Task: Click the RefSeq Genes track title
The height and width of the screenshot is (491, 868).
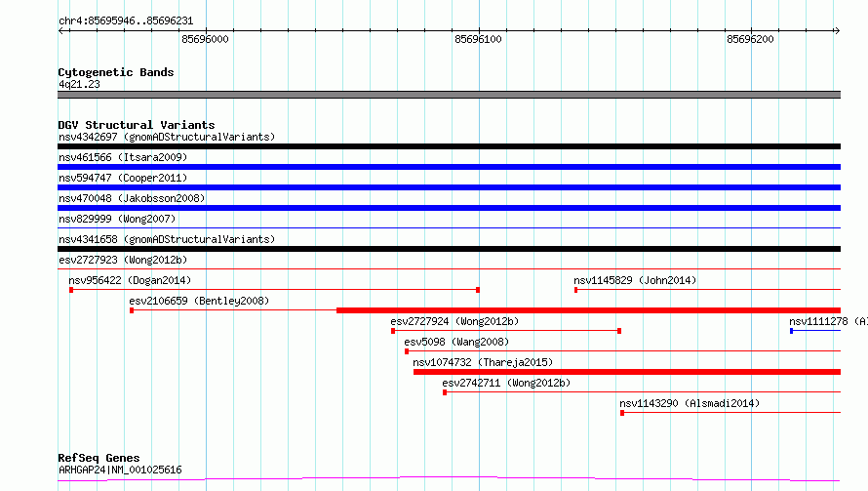Action: point(99,458)
